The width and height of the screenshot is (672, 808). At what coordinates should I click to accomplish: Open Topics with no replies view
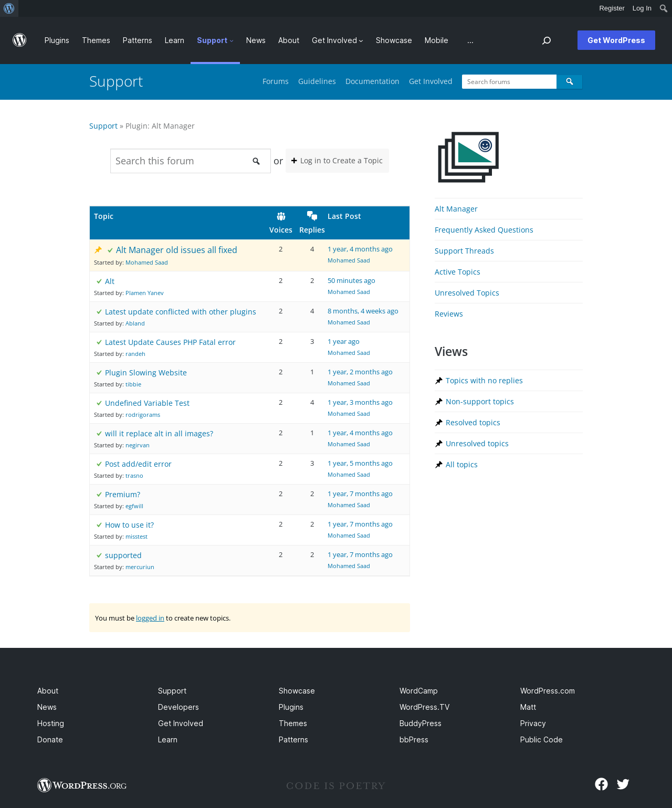click(484, 381)
